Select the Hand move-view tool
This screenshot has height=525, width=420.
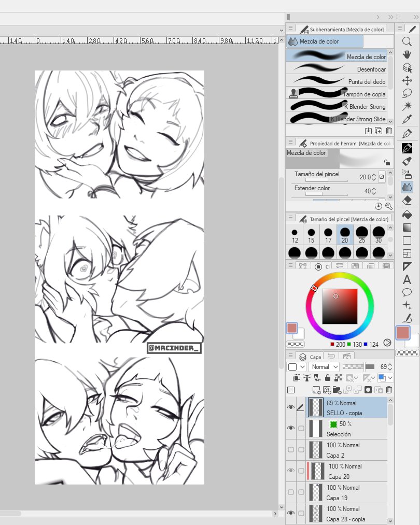tap(407, 54)
